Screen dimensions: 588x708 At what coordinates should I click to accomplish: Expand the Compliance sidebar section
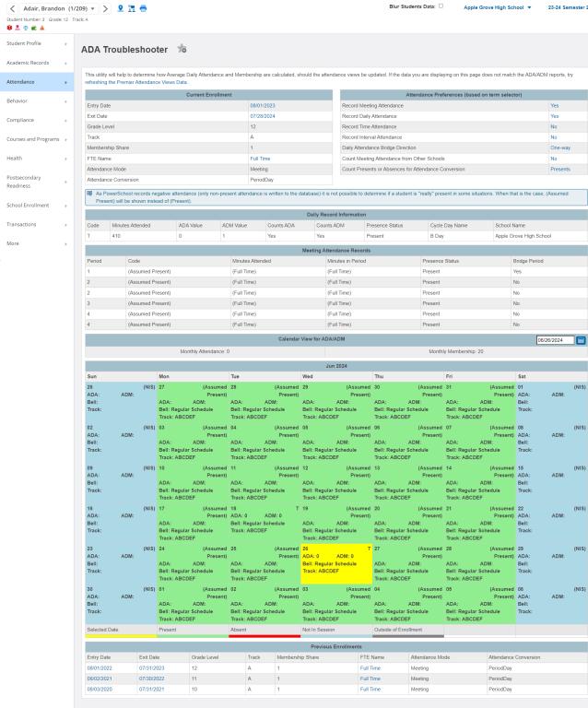pos(37,120)
